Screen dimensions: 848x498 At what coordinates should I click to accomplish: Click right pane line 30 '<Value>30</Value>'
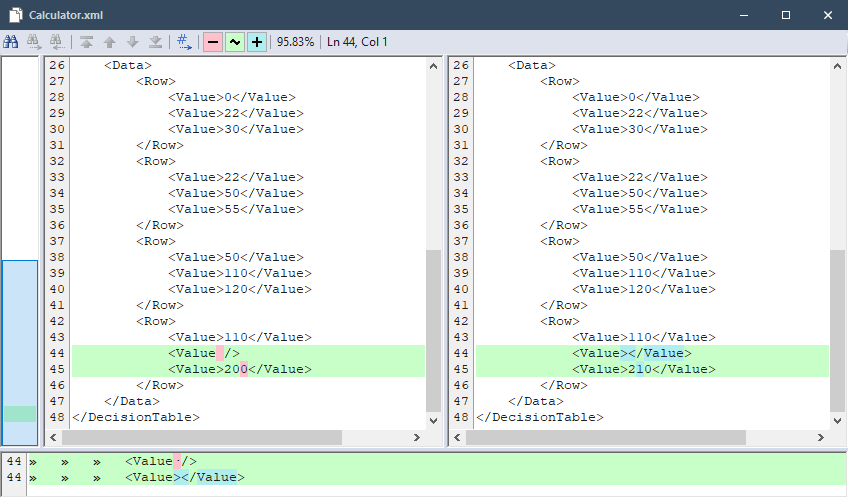pyautogui.click(x=640, y=129)
